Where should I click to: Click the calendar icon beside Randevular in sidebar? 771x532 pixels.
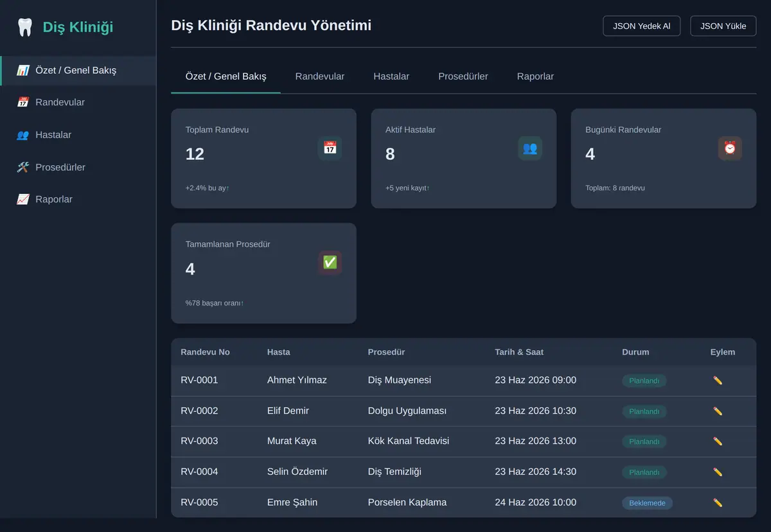click(x=23, y=102)
